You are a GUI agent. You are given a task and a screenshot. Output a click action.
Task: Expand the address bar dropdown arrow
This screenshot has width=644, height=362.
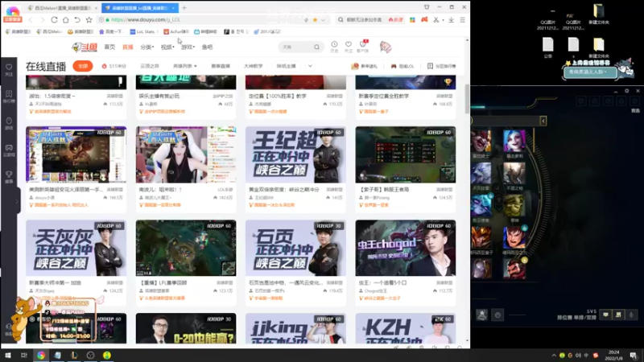click(324, 19)
